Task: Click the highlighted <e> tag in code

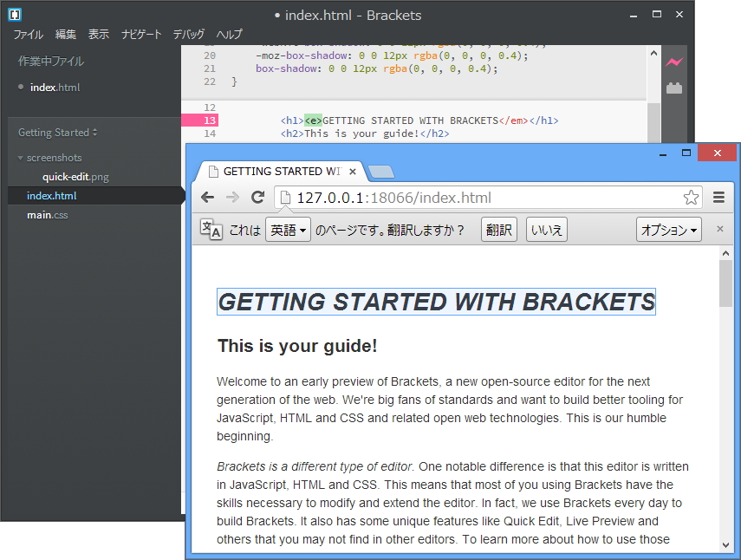Action: (313, 120)
